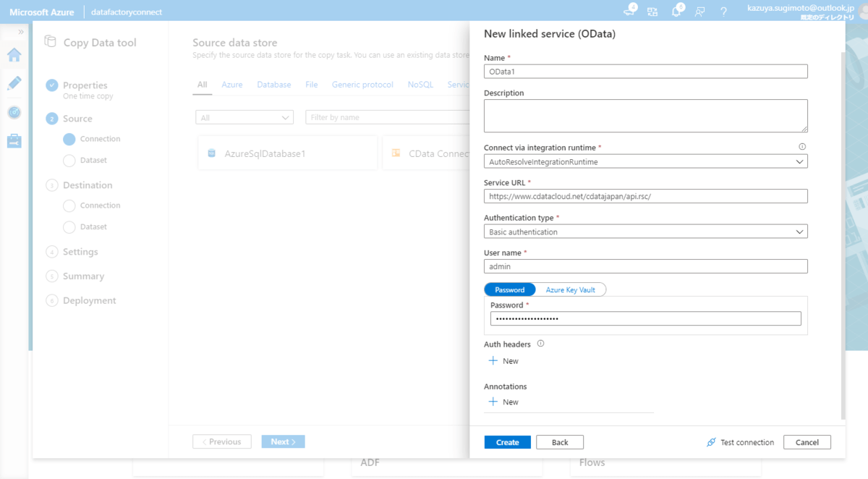868x479 pixels.
Task: Select the Generic protocol tab
Action: coord(362,85)
